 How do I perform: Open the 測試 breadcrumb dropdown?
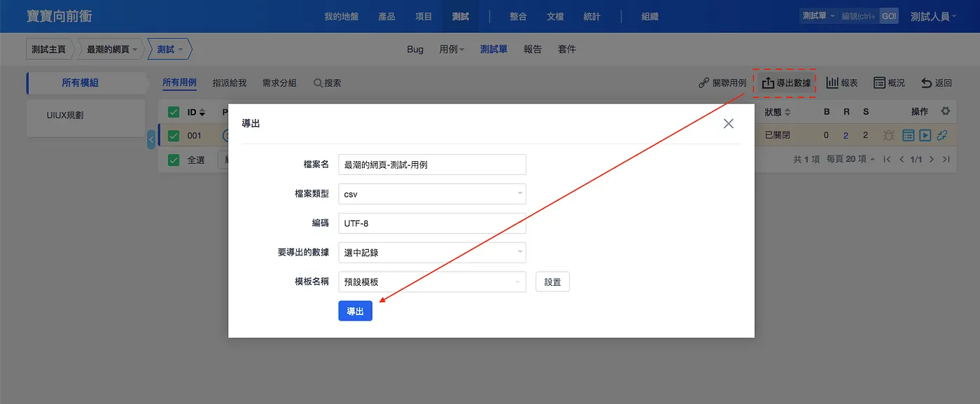[169, 49]
